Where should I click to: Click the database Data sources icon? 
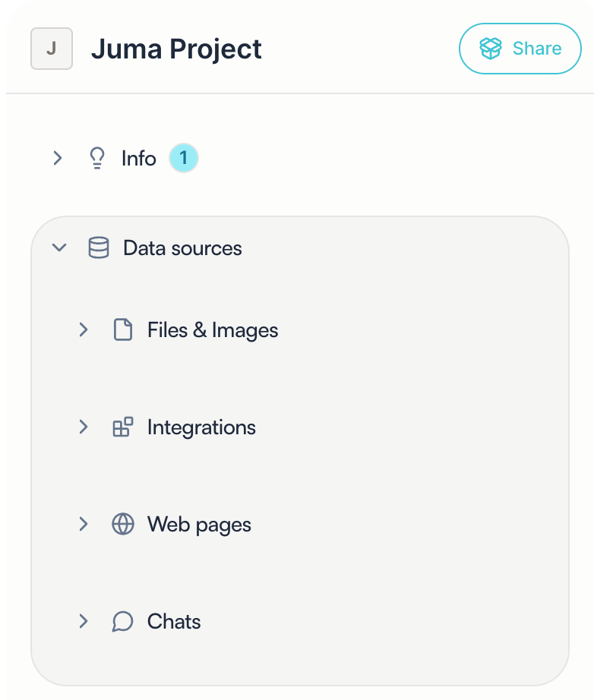(x=99, y=248)
